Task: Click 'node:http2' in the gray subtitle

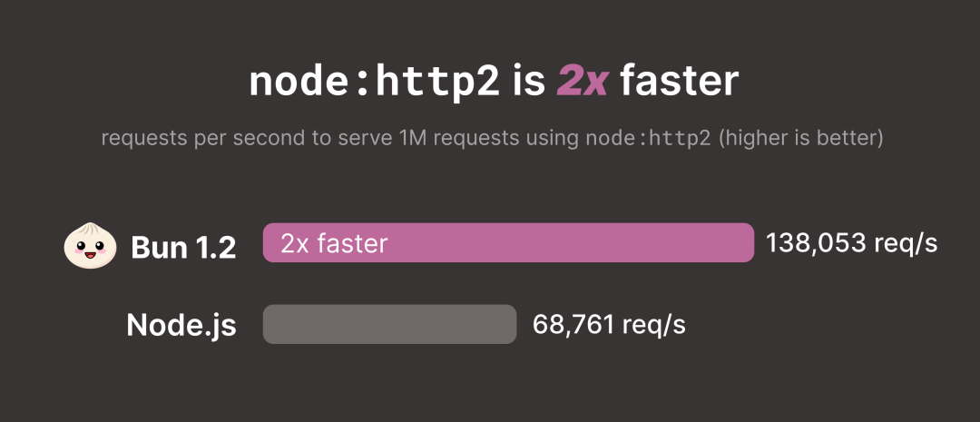Action: pyautogui.click(x=648, y=138)
